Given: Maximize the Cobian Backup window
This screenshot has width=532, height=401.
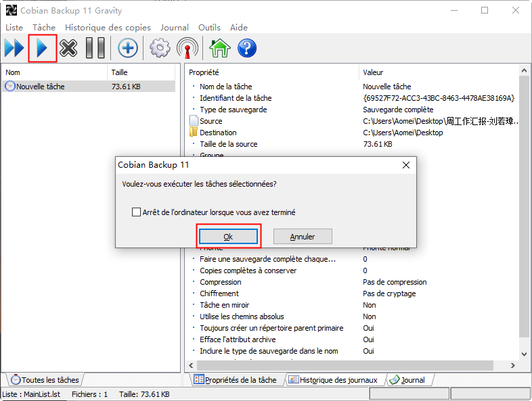Looking at the screenshot, I should (x=485, y=11).
